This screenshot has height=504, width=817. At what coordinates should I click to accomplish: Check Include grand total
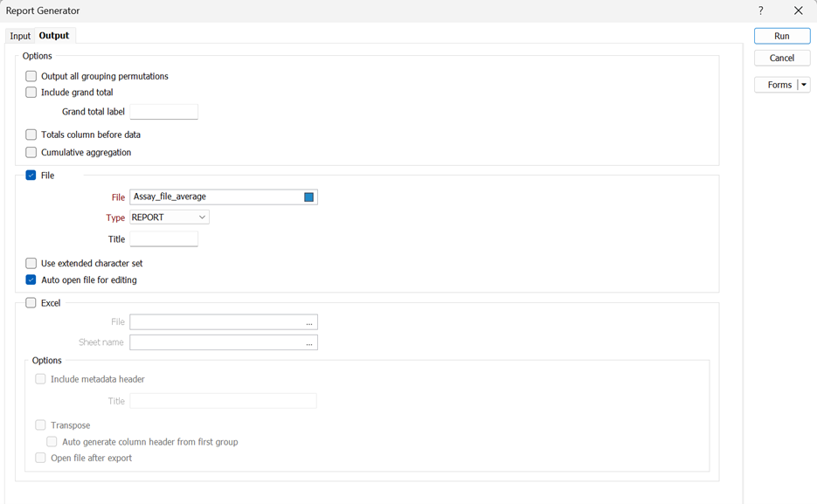tap(31, 92)
